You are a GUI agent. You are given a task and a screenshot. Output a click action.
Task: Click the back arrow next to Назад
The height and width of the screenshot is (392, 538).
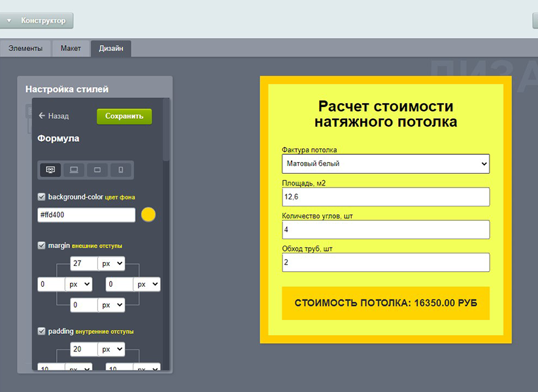tap(42, 116)
